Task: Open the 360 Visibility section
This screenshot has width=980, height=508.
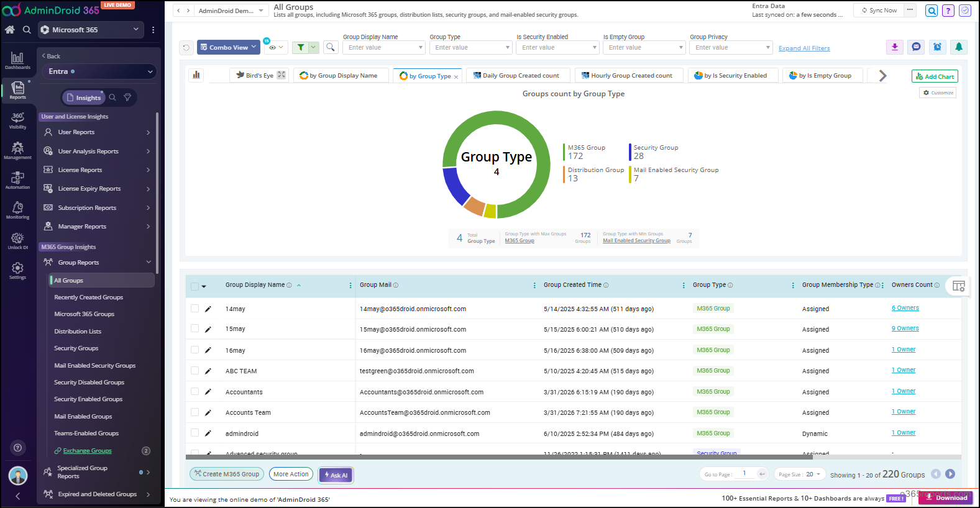Action: (x=17, y=120)
